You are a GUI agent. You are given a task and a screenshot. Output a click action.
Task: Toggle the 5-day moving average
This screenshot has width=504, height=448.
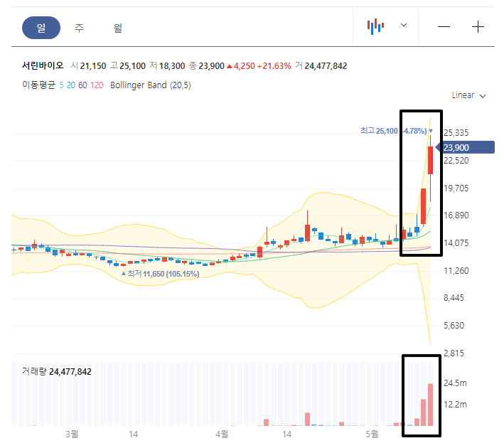click(61, 85)
